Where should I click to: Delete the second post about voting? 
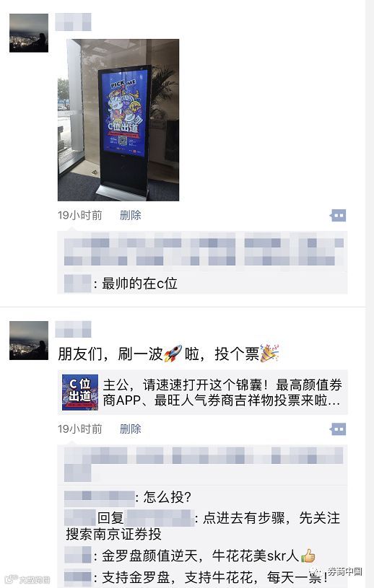[130, 429]
